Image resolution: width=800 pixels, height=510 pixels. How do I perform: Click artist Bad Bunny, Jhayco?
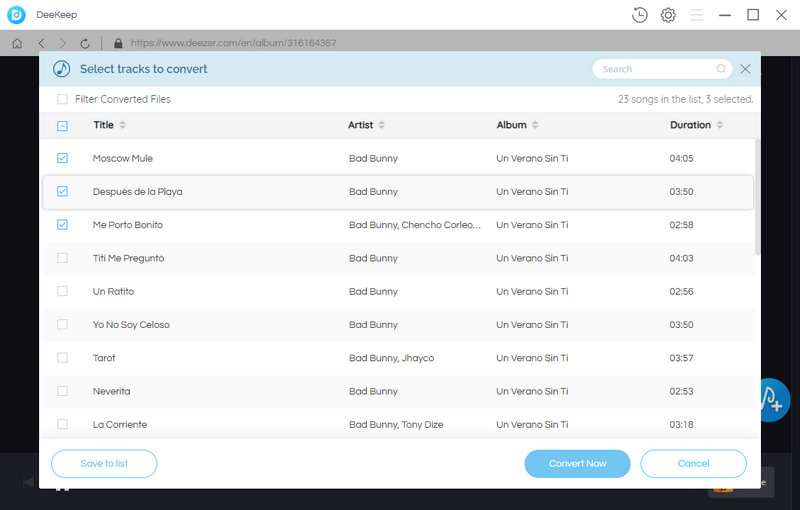tap(391, 358)
